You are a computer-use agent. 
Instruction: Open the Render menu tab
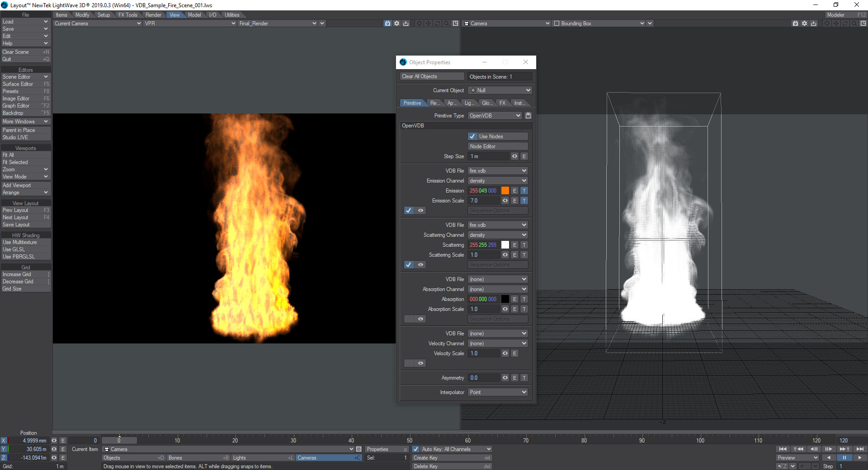coord(153,15)
